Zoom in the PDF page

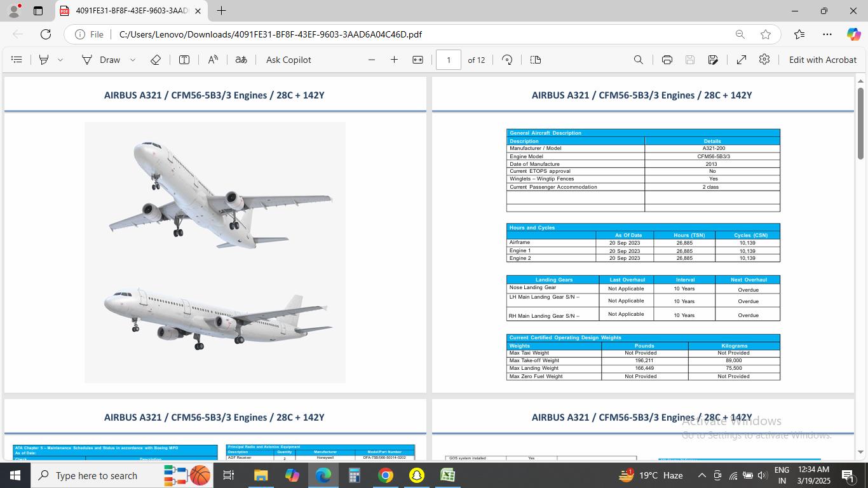394,60
